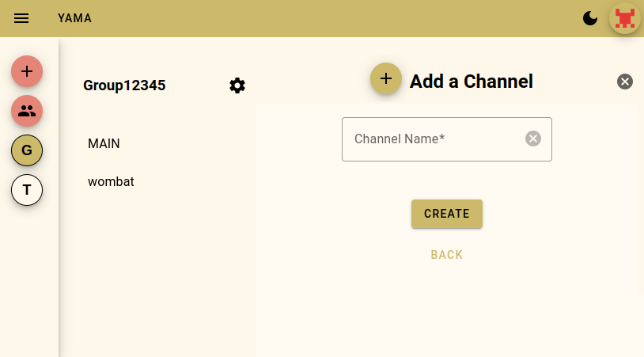Click the gold plus icon beside Add a Channel
This screenshot has width=644, height=357.
coord(386,78)
